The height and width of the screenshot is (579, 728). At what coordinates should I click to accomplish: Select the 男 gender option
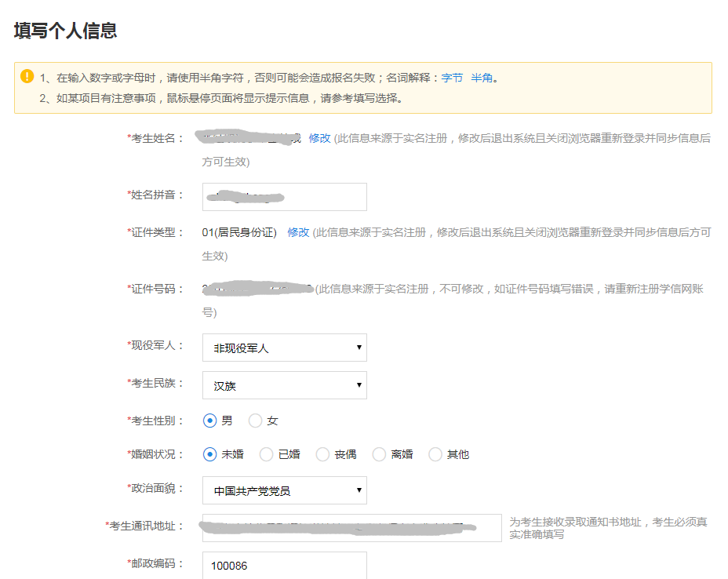pos(209,420)
